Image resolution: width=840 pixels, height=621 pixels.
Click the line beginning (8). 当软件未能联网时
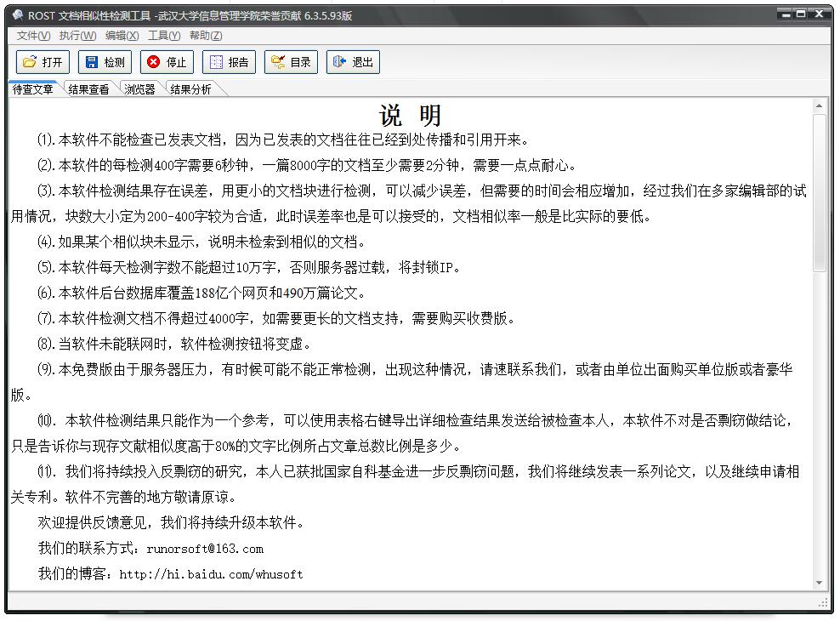(x=174, y=344)
